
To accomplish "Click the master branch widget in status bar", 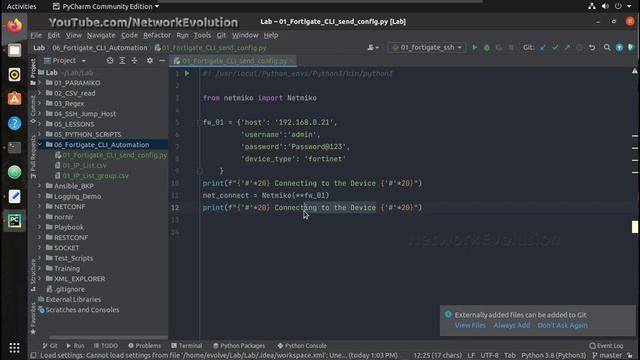I will [x=607, y=356].
